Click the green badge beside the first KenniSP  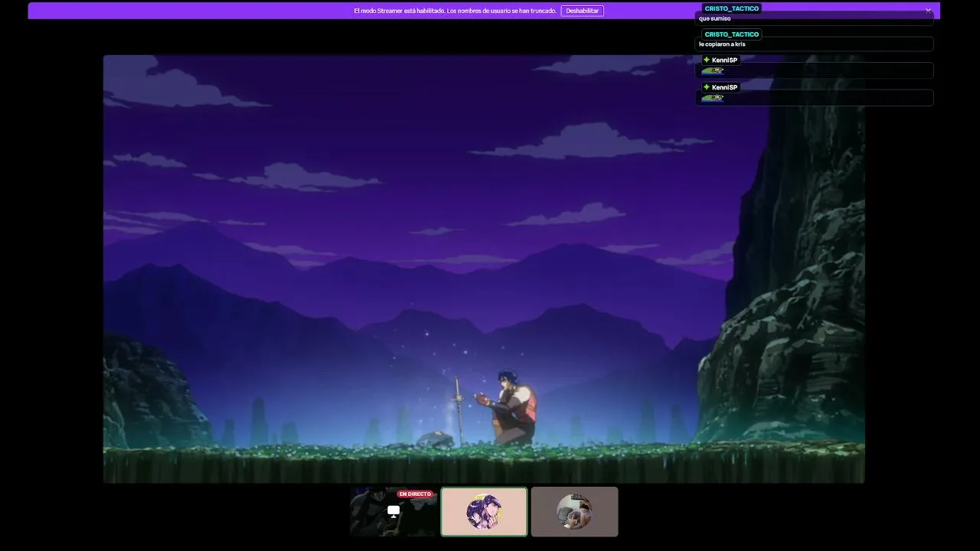point(707,60)
